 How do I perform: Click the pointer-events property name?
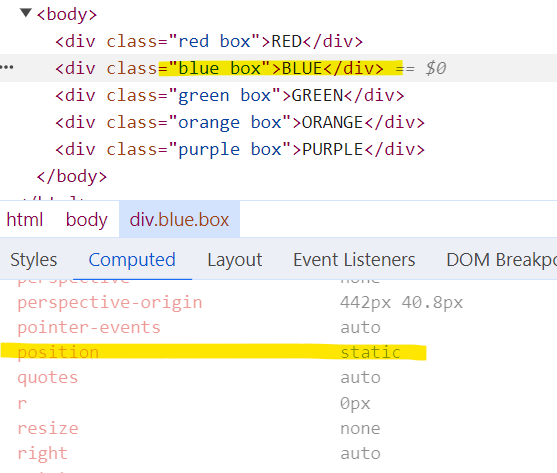(x=89, y=327)
